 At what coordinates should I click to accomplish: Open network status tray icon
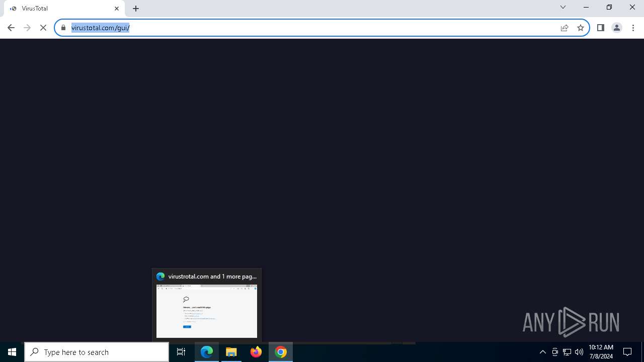567,352
